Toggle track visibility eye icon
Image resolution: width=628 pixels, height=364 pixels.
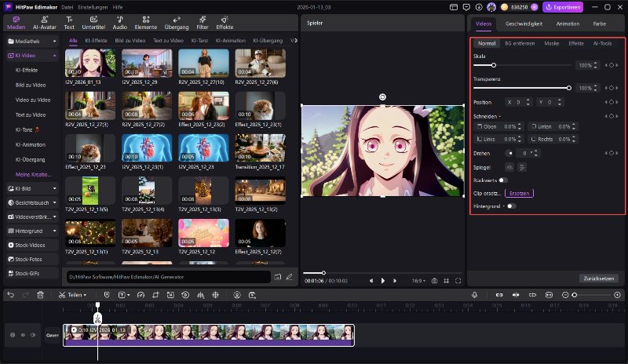click(x=23, y=335)
